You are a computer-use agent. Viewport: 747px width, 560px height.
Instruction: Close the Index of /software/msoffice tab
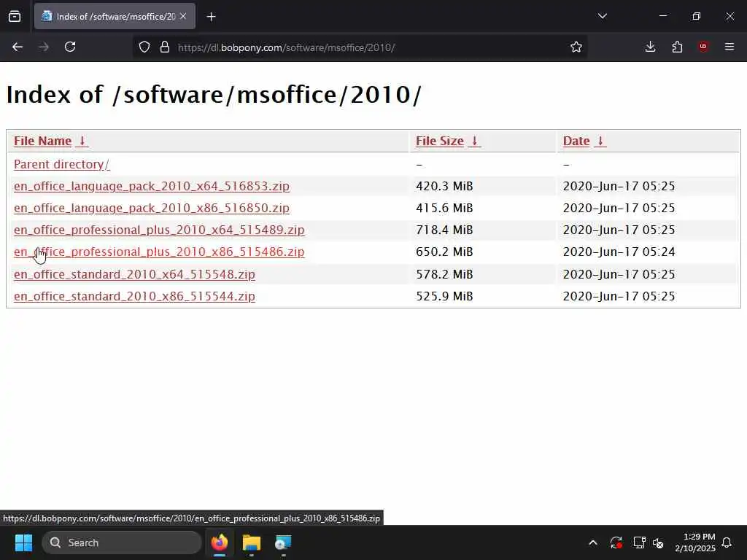tap(183, 16)
